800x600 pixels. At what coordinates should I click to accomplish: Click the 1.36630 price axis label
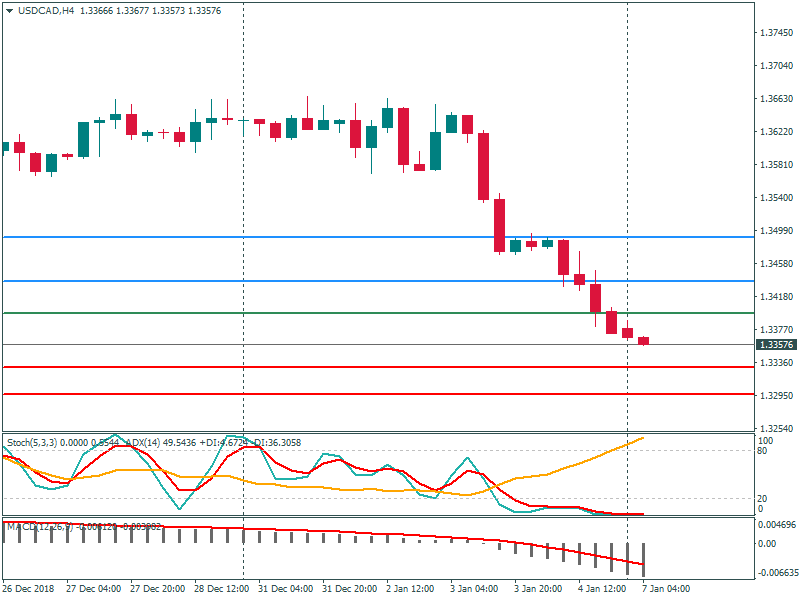pyautogui.click(x=777, y=99)
